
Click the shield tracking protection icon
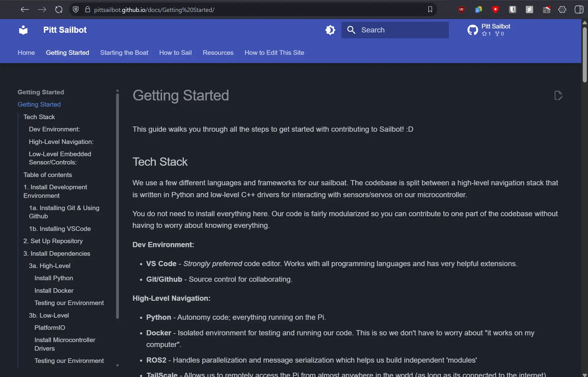pyautogui.click(x=76, y=9)
